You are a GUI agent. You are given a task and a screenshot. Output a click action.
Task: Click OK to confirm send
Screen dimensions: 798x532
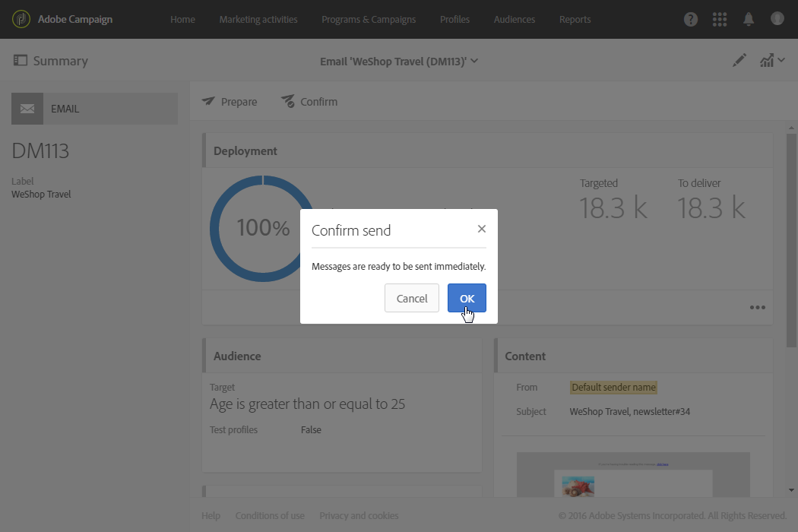(467, 299)
